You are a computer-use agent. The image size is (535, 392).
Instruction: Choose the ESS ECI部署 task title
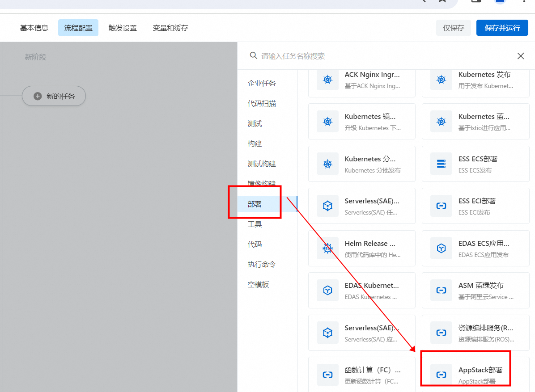tap(477, 201)
